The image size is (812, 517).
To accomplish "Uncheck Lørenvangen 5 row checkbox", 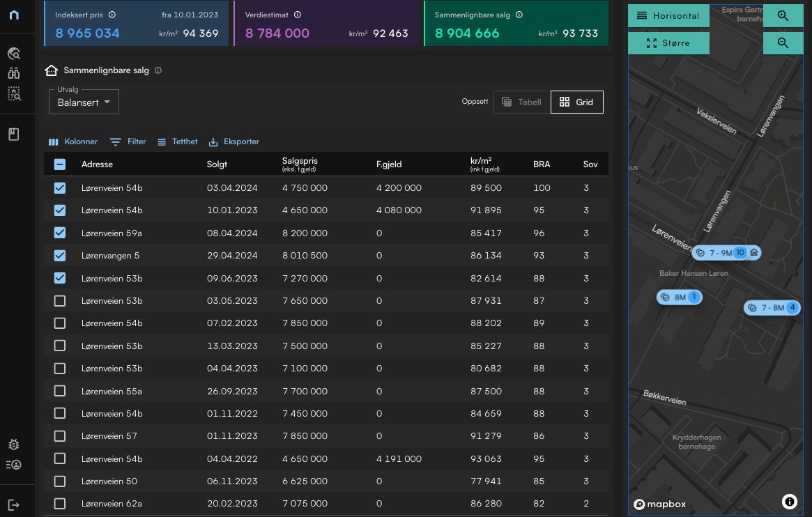I will pyautogui.click(x=60, y=256).
